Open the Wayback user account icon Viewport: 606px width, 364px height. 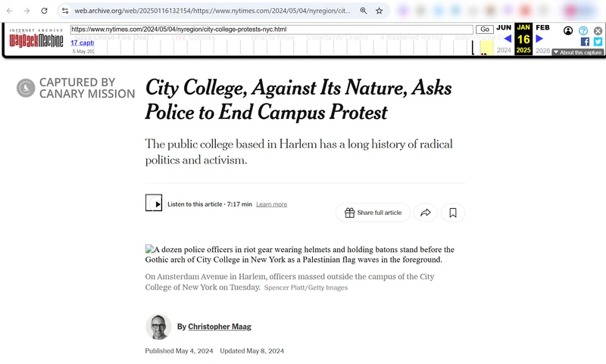pos(568,31)
